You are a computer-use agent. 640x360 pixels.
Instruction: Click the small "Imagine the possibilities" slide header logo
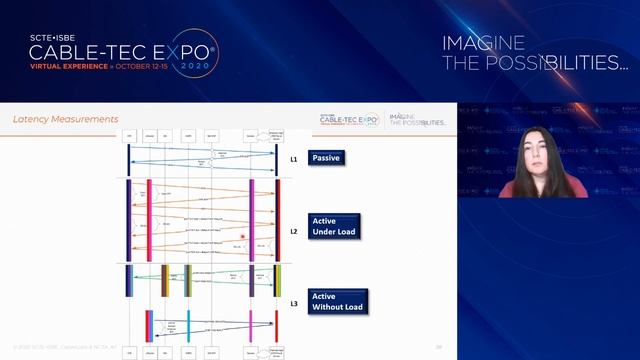[x=417, y=120]
